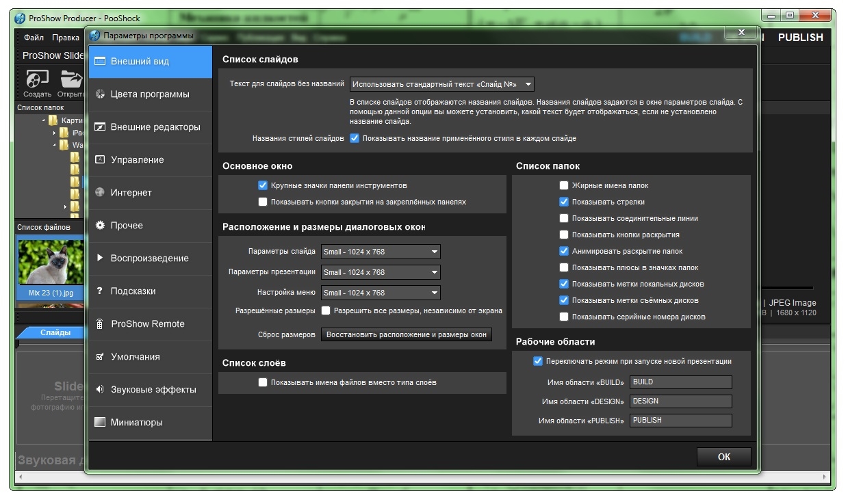This screenshot has width=848, height=504.
Task: Open Звуковые эффекты speaker icon
Action: [100, 390]
